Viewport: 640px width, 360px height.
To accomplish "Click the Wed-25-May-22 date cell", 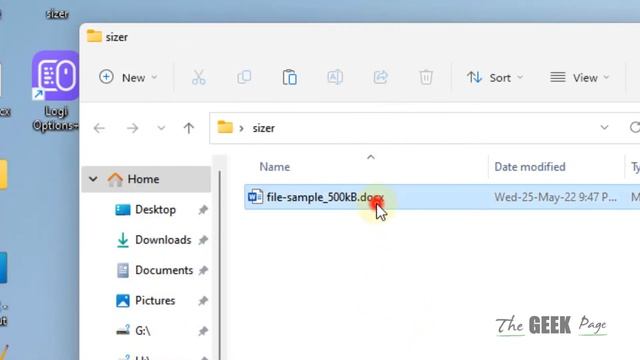I will [x=556, y=198].
